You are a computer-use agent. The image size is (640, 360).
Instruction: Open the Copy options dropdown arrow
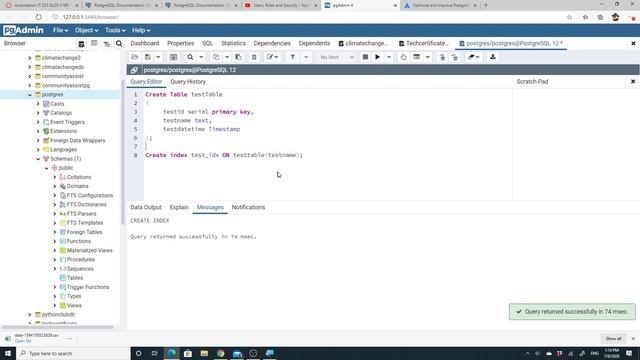click(227, 57)
